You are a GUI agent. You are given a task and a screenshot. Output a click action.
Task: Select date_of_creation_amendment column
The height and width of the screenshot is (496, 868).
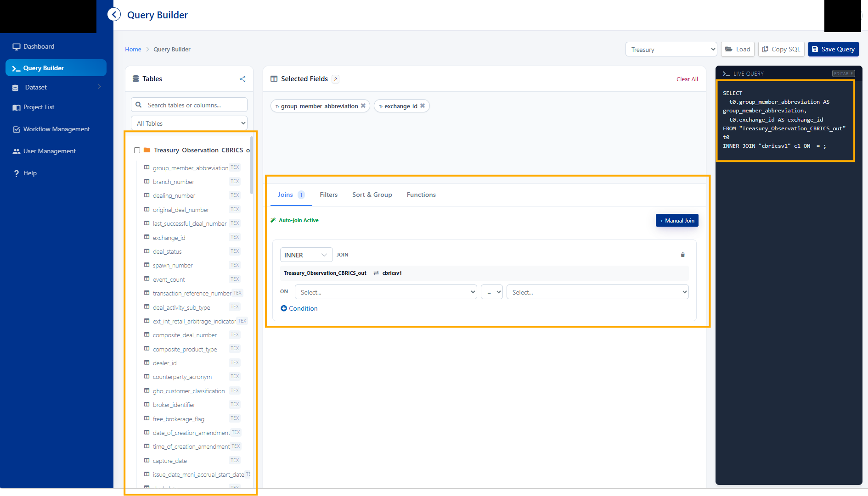pyautogui.click(x=192, y=433)
